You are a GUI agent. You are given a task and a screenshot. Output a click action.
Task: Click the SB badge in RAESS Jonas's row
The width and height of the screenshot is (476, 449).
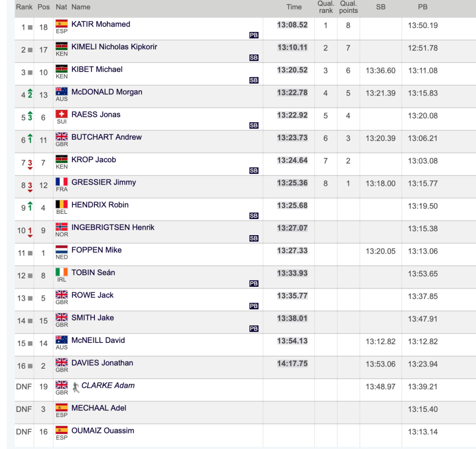pyautogui.click(x=254, y=125)
